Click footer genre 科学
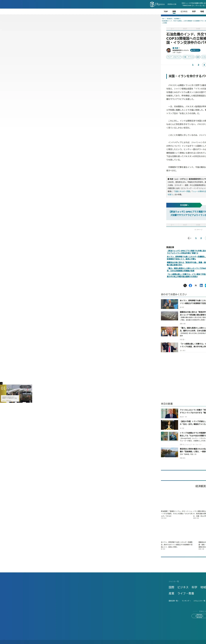 click(195, 587)
